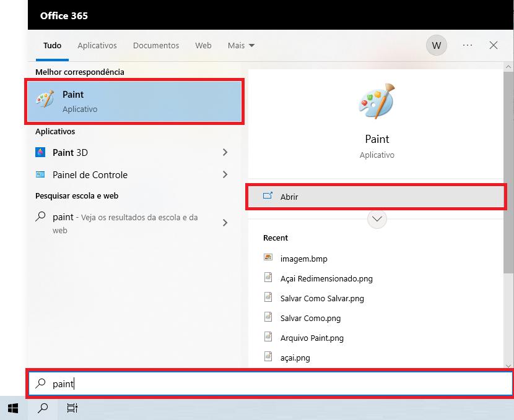Click the Salvar Como Salvar.png file icon

coord(268,297)
